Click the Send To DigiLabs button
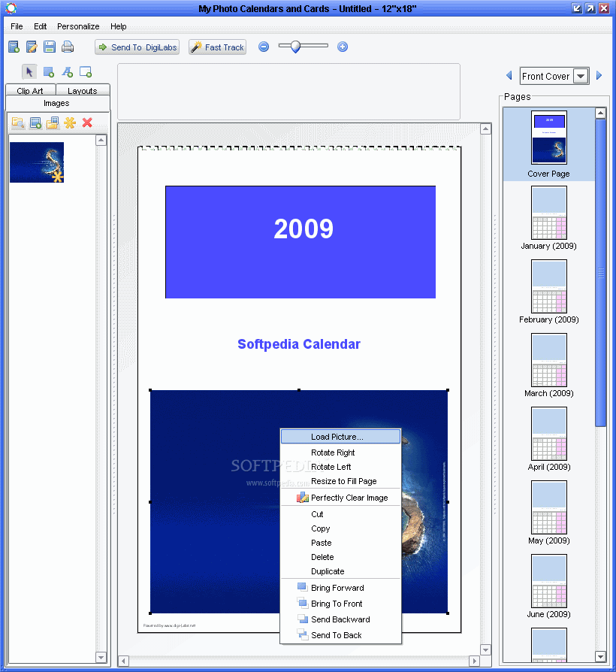The image size is (616, 672). click(x=137, y=47)
